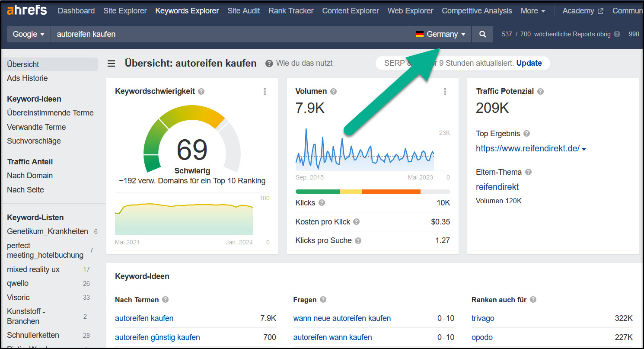
Task: Click help icon beside Fragen
Action: [323, 300]
